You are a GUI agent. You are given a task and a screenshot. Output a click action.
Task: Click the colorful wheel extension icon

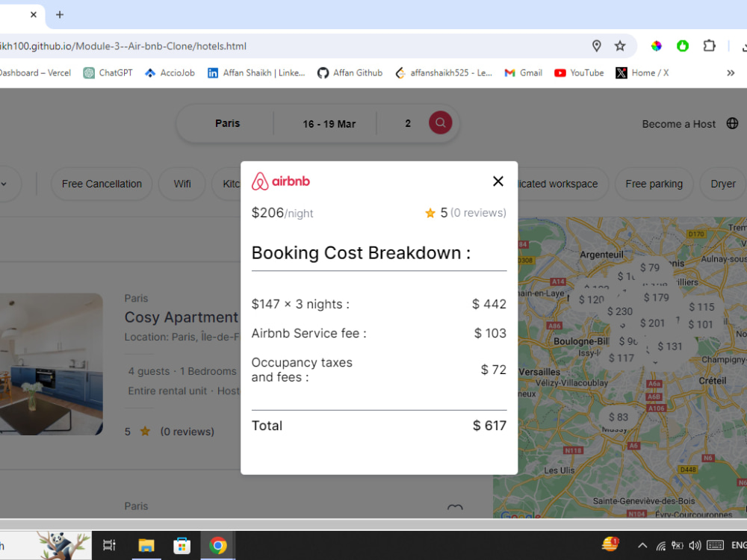(657, 46)
